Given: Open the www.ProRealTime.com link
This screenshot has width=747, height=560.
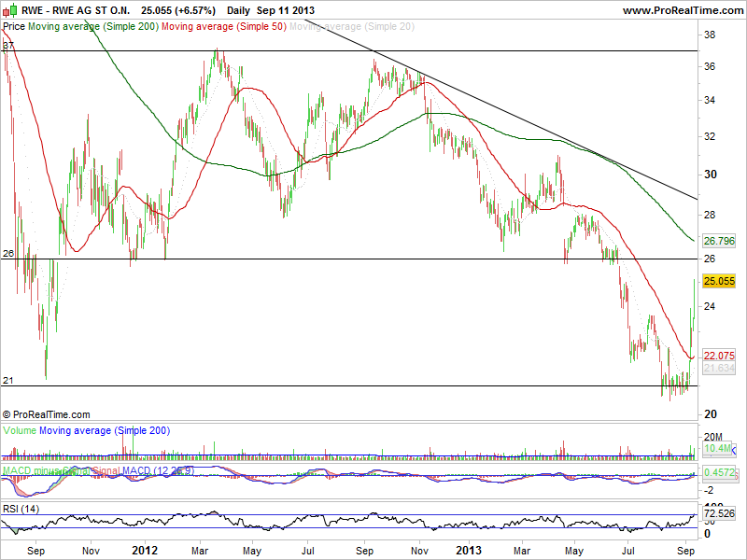Looking at the screenshot, I should click(x=683, y=10).
